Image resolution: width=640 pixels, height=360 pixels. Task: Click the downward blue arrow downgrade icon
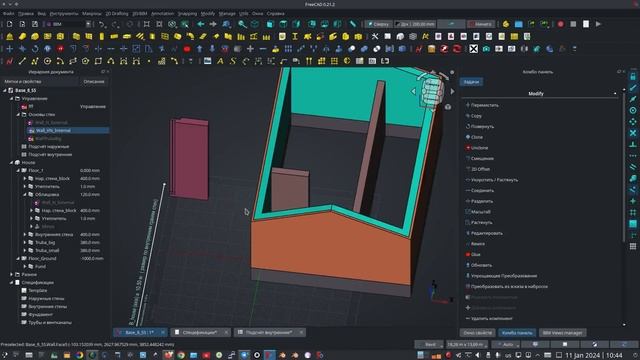click(212, 49)
